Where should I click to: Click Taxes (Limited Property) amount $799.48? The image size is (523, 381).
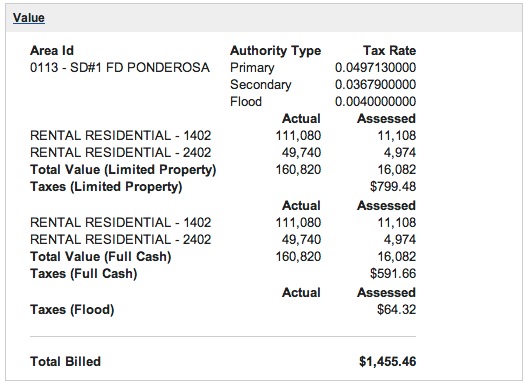tap(393, 187)
